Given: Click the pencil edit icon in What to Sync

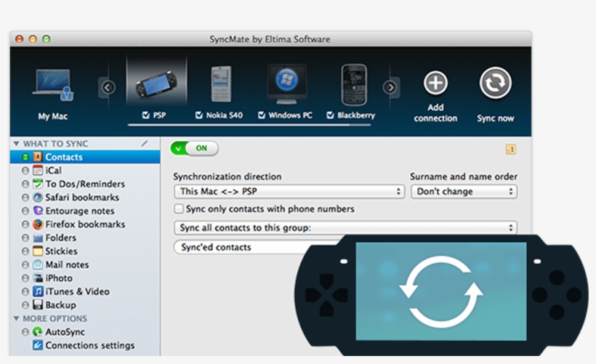Looking at the screenshot, I should point(145,143).
